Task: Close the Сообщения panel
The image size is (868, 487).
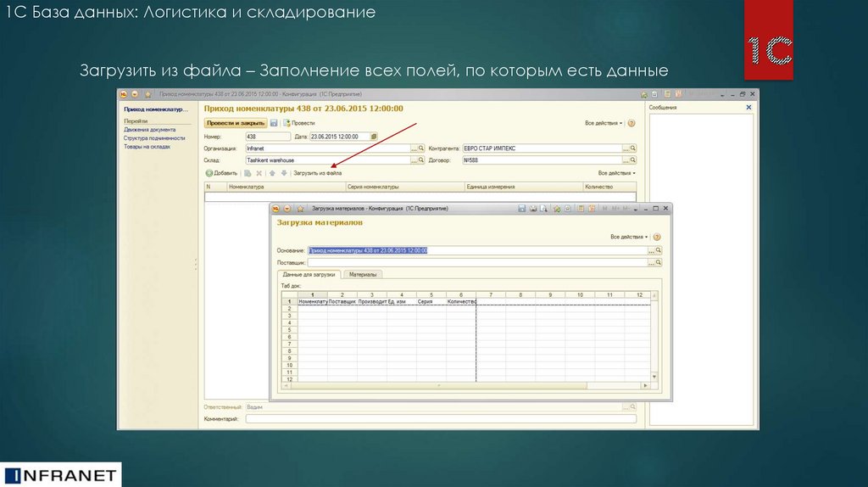Action: [x=748, y=108]
